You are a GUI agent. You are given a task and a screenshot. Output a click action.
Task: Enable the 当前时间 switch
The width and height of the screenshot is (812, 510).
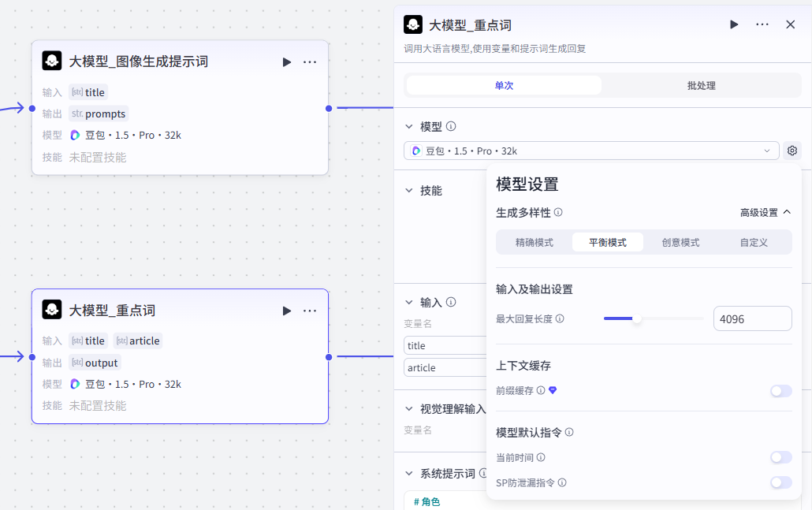780,457
